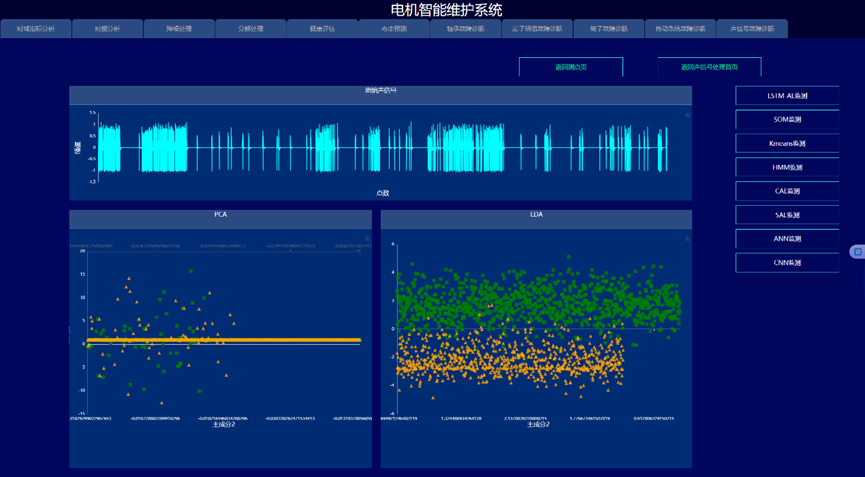Screen dimensions: 865x477
Task: Download the raw sound signal chart image
Action: coord(687,115)
